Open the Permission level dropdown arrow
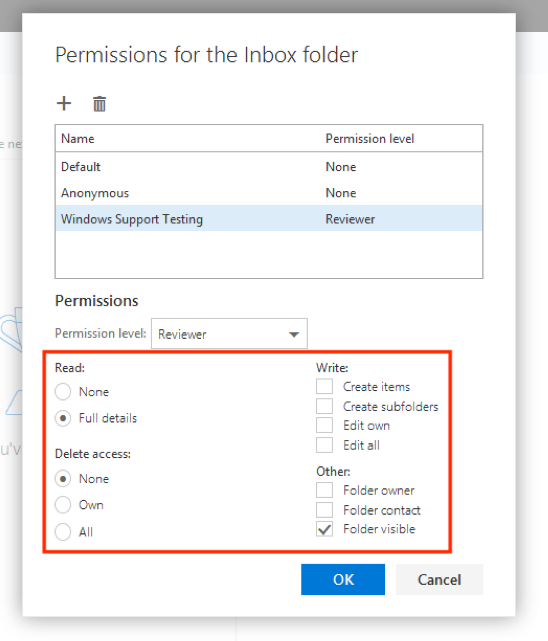Viewport: 548px width, 641px height. click(294, 334)
